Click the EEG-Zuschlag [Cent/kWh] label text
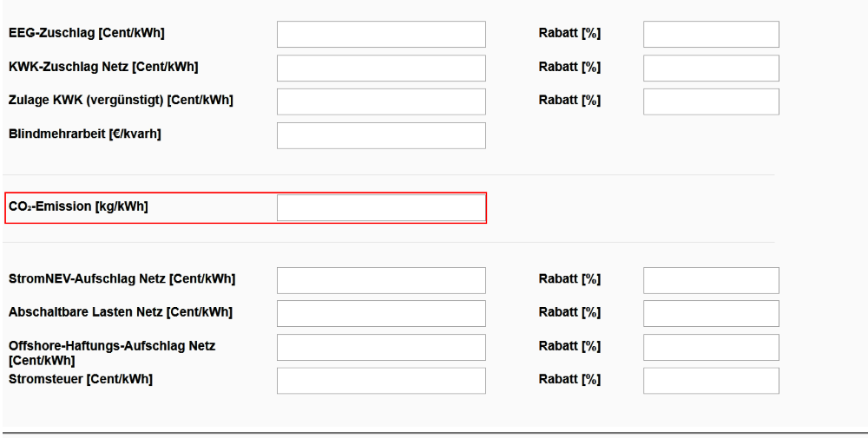 (x=86, y=33)
